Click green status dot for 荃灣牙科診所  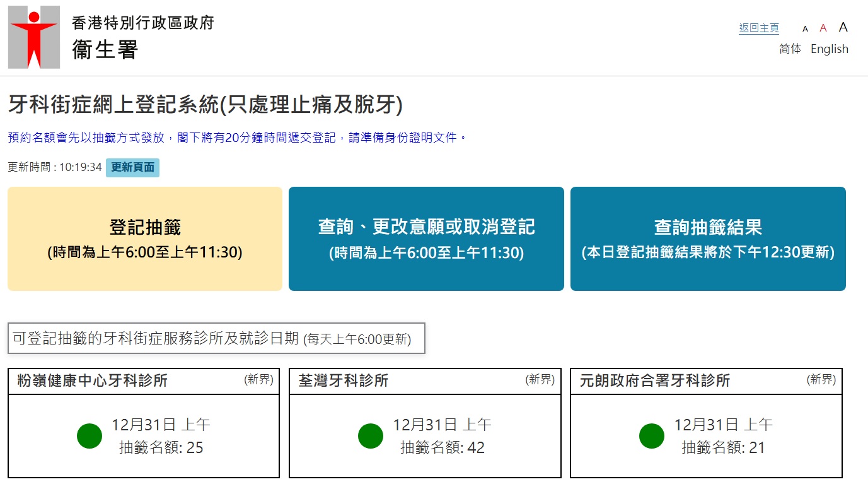point(371,436)
